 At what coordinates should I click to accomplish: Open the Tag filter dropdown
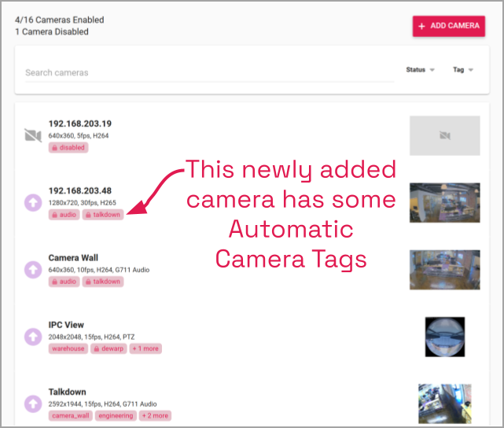[x=463, y=70]
